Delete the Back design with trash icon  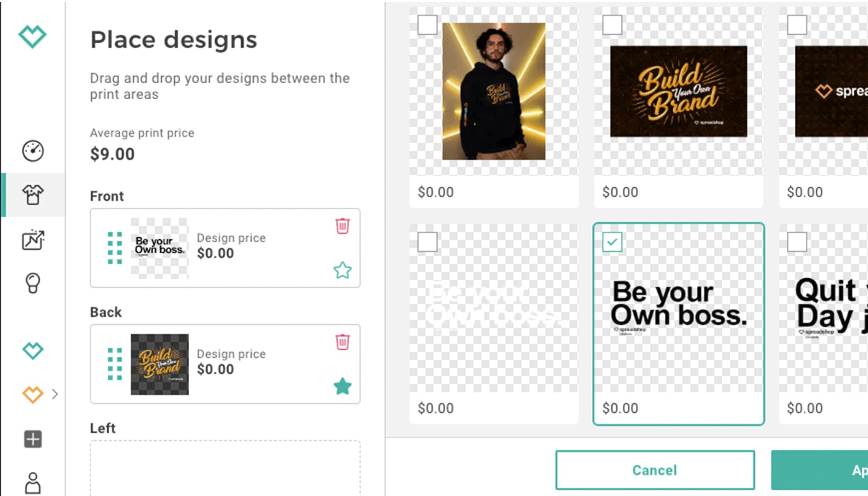point(342,342)
